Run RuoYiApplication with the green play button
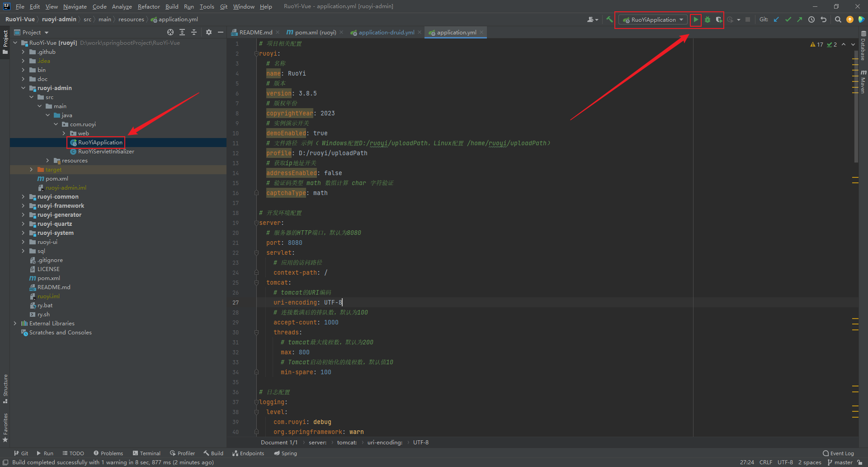Image resolution: width=868 pixels, height=467 pixels. click(696, 19)
